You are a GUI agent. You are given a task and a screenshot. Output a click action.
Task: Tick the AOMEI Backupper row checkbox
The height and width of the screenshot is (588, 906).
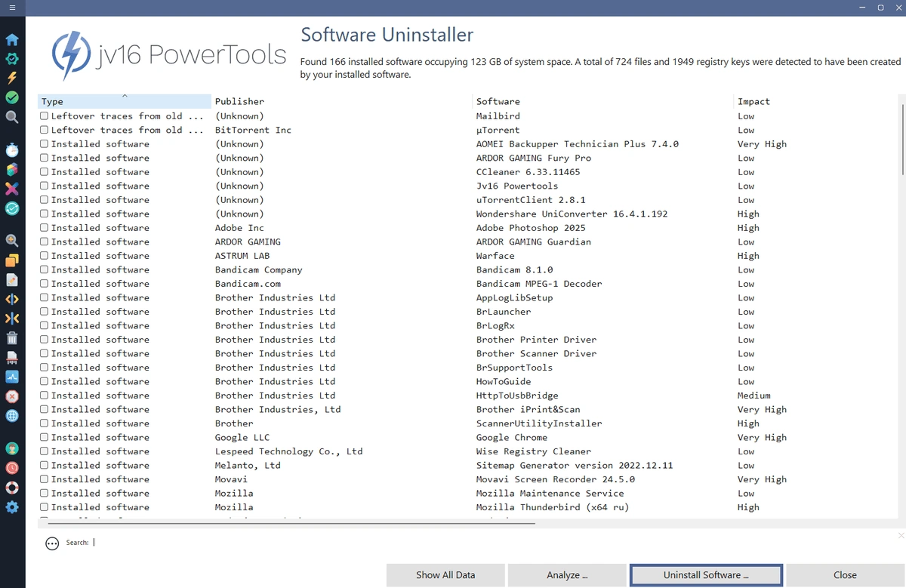click(x=44, y=144)
